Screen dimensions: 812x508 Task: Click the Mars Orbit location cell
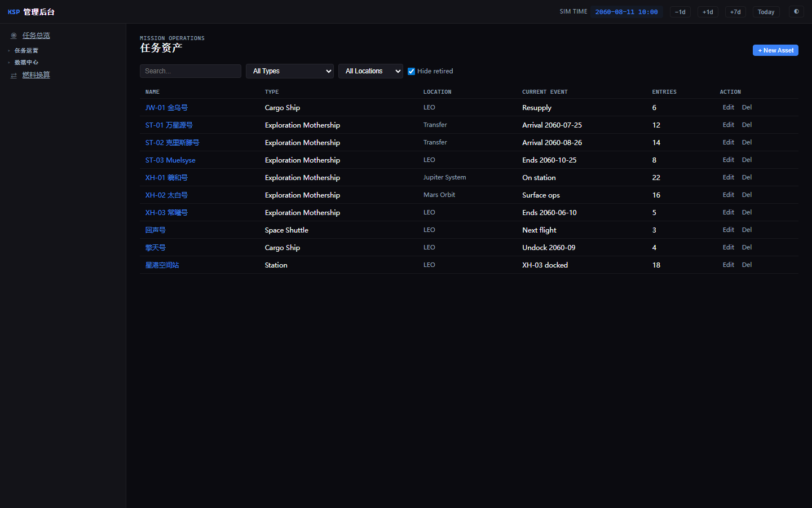tap(439, 195)
